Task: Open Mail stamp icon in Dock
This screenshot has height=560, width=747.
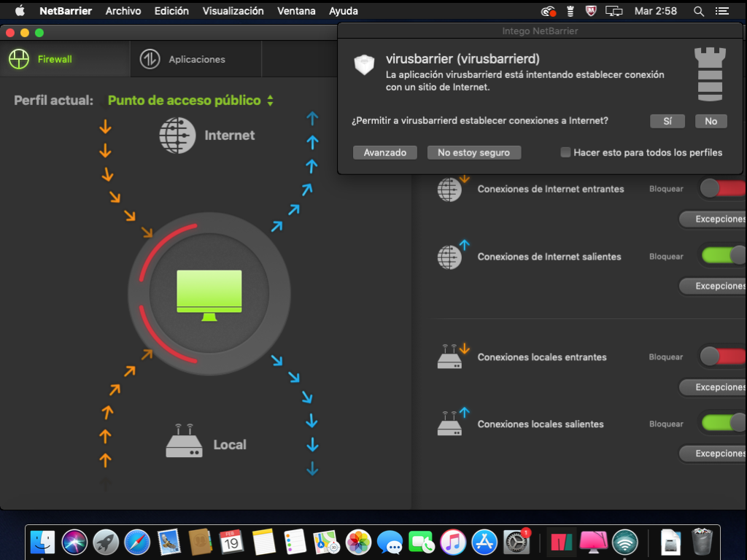Action: click(x=169, y=542)
